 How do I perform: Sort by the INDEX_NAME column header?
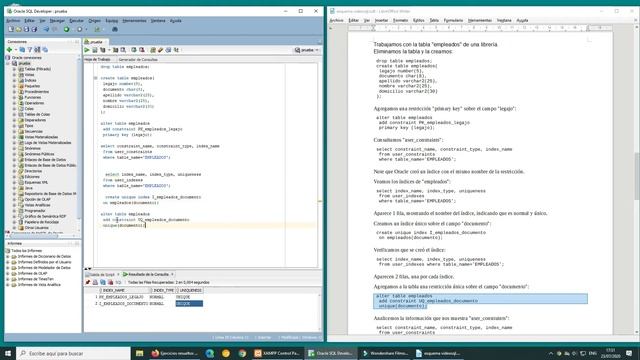point(124,290)
